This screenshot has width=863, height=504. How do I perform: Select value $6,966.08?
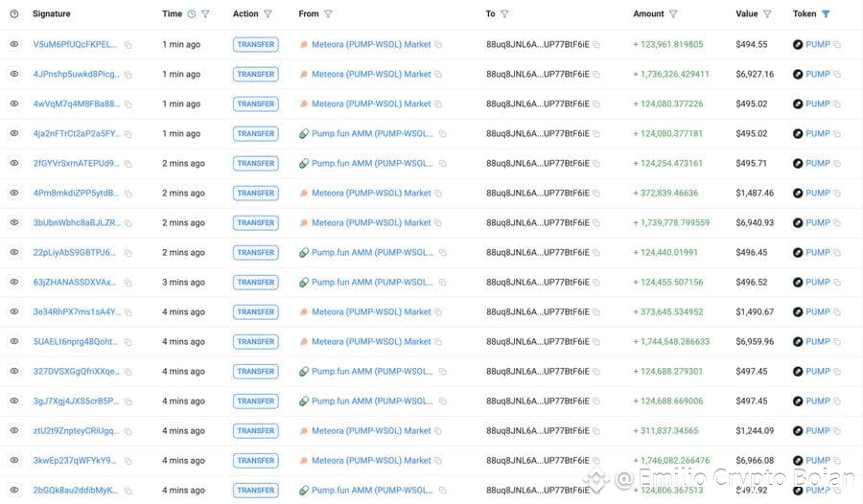point(755,461)
